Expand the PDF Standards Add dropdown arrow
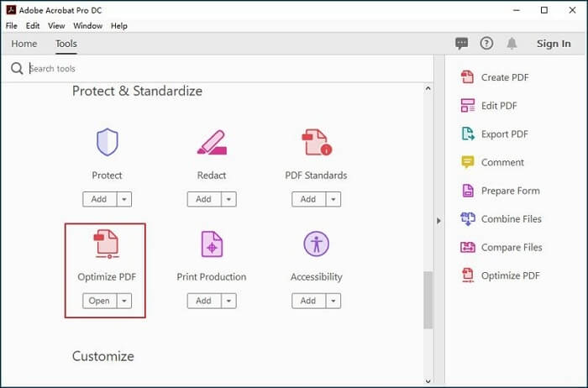 [x=333, y=199]
